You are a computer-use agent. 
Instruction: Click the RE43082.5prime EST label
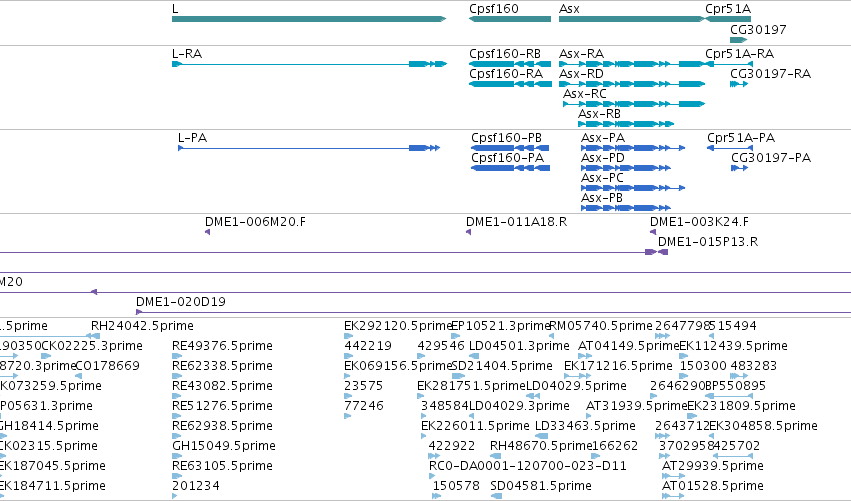pyautogui.click(x=222, y=386)
